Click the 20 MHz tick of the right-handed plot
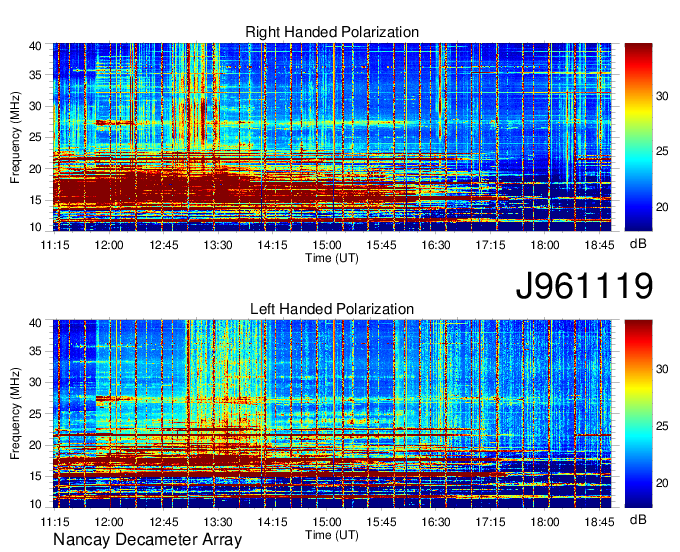The width and height of the screenshot is (680, 552). point(35,169)
